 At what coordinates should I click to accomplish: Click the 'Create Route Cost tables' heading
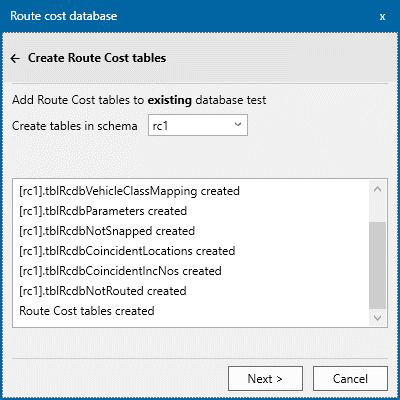coord(97,58)
